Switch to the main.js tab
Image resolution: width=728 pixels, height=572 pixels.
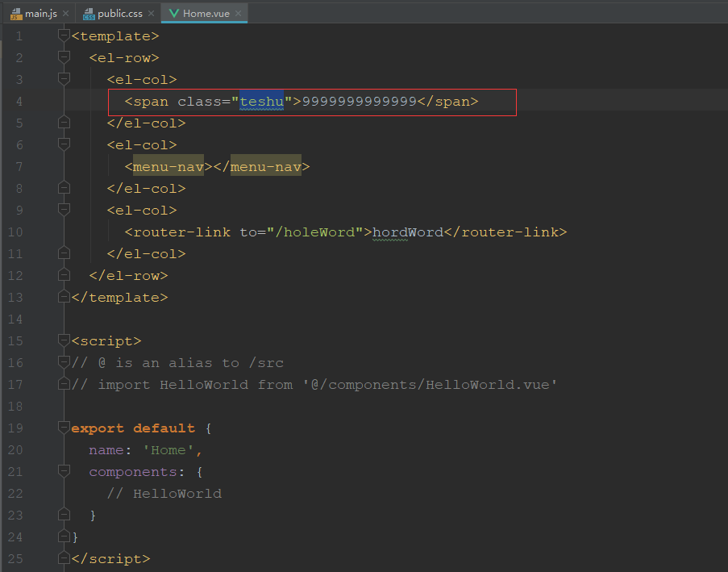tap(41, 14)
